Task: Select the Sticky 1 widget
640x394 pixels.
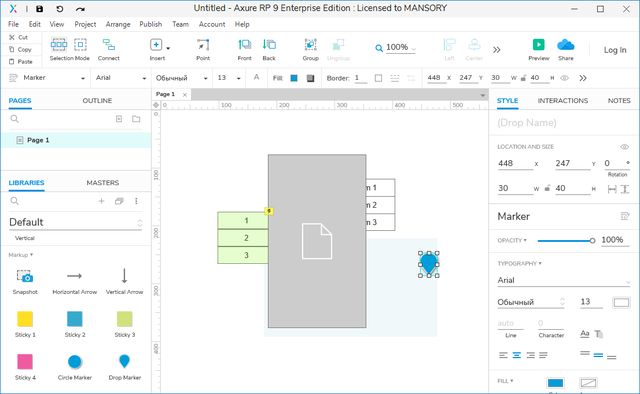Action: [x=25, y=324]
